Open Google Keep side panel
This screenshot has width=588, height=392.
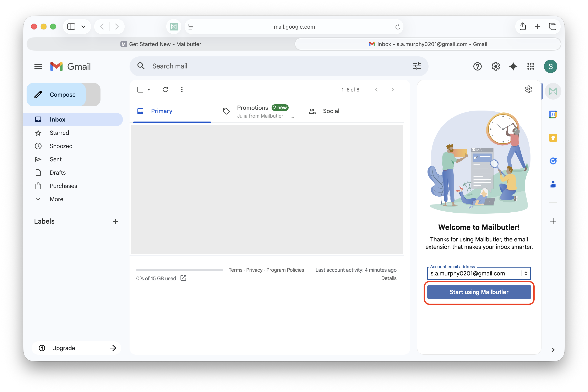coord(553,138)
